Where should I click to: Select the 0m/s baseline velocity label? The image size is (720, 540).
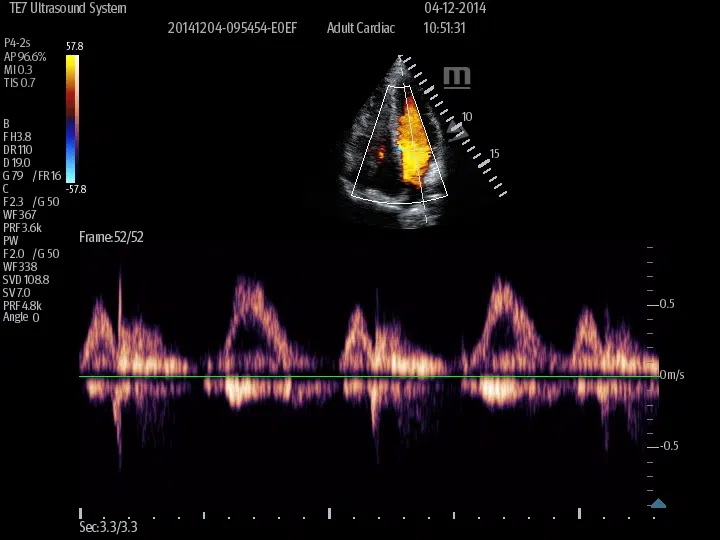point(672,374)
